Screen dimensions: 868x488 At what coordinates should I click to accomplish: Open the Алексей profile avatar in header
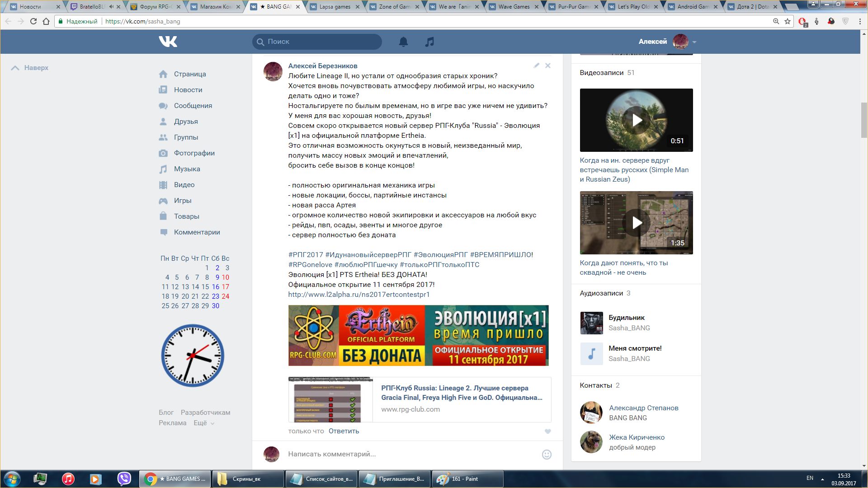680,42
